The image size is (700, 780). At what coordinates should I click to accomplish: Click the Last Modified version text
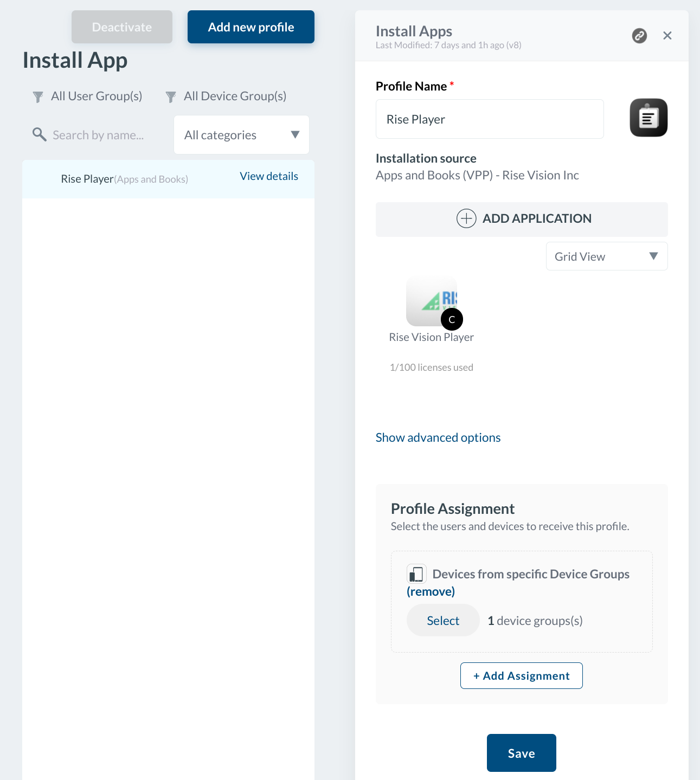[448, 46]
